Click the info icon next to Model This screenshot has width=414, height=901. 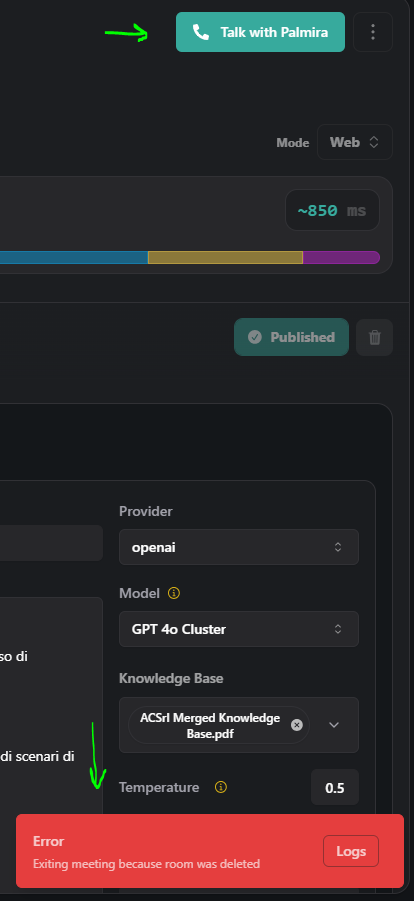click(x=174, y=593)
